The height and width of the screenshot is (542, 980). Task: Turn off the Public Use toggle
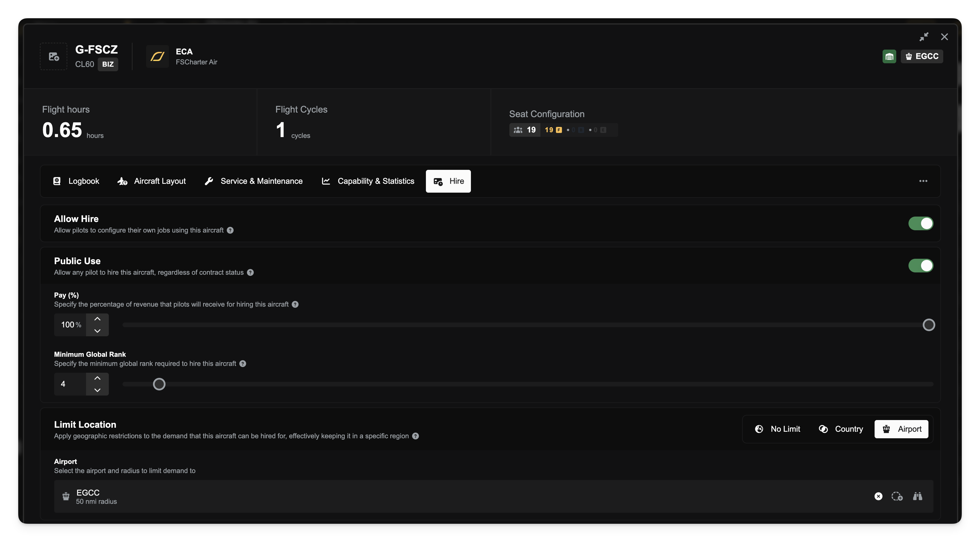pos(921,266)
